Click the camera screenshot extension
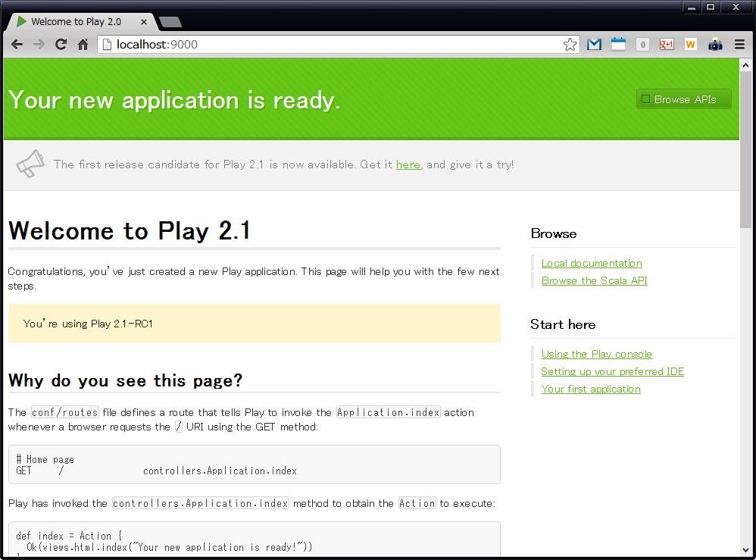This screenshot has height=560, width=756. [x=715, y=45]
